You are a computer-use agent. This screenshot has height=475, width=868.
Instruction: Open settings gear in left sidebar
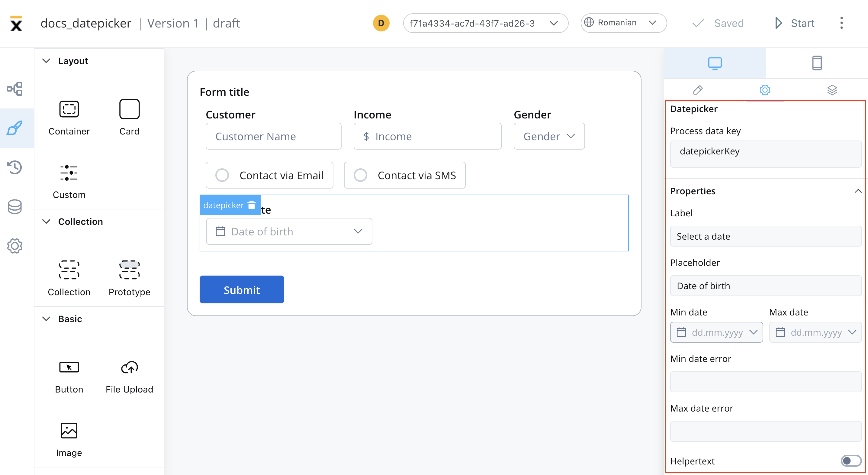pyautogui.click(x=15, y=246)
